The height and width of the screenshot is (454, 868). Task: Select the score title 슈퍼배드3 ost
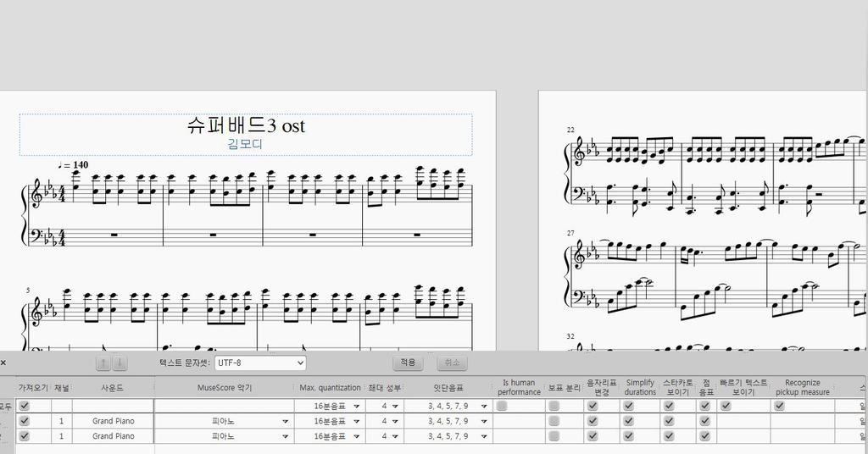click(246, 125)
